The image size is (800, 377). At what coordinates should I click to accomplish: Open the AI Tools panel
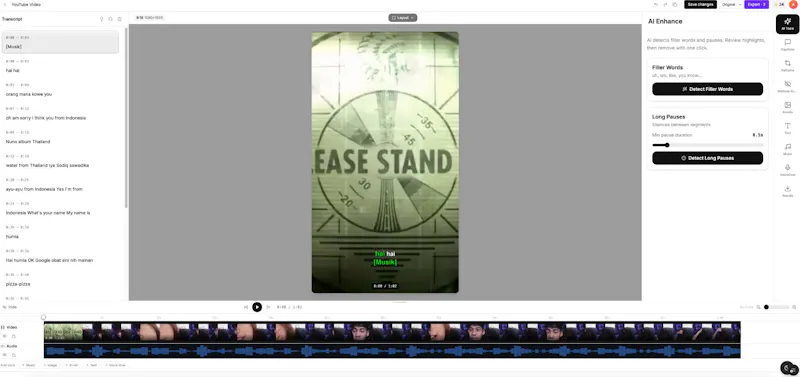(787, 24)
